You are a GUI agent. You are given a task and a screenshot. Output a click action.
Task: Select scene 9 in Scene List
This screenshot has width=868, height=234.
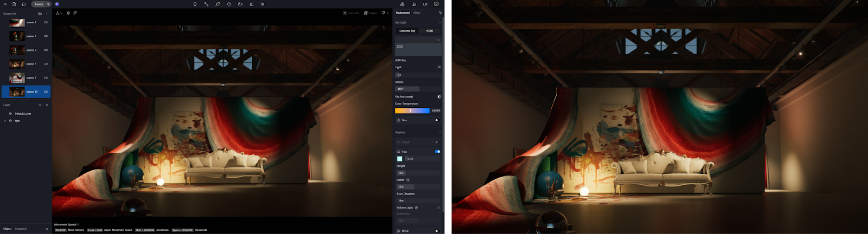[x=27, y=50]
